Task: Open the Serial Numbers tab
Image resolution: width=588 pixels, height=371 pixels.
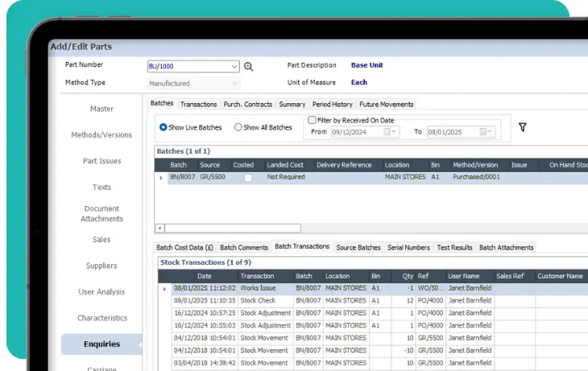Action: (408, 247)
